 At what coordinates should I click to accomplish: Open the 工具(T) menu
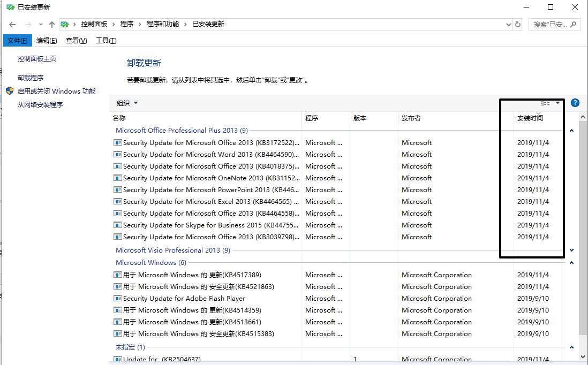[106, 41]
